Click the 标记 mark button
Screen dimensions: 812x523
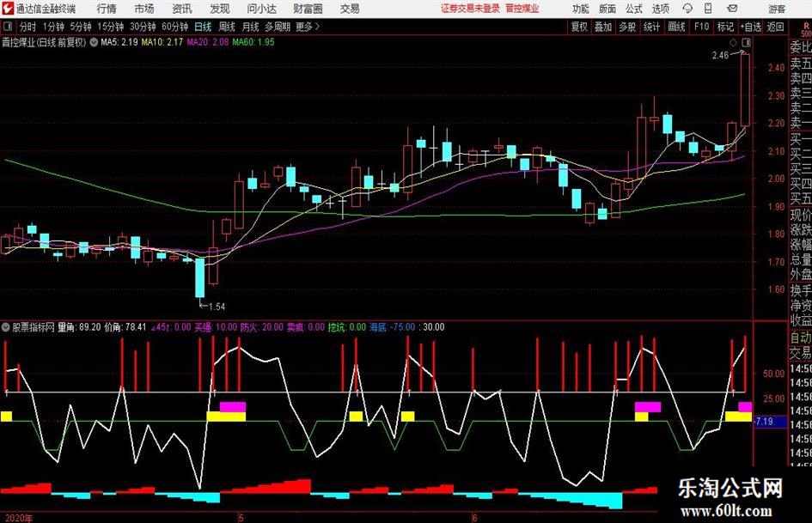[x=725, y=27]
